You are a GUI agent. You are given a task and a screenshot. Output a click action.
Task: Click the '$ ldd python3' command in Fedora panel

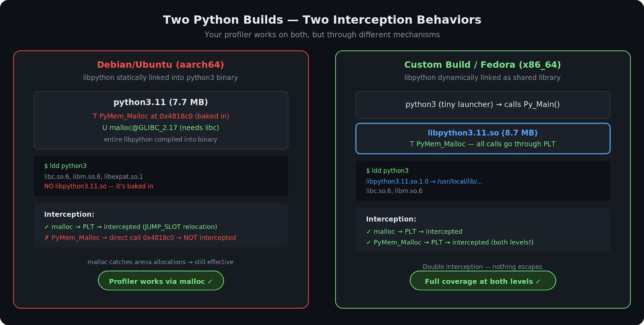coord(387,171)
